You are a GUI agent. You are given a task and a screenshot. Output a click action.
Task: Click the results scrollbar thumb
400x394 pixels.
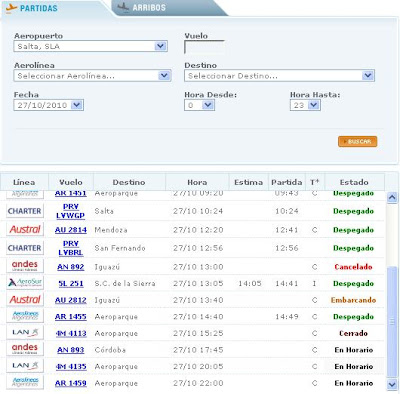point(392,322)
